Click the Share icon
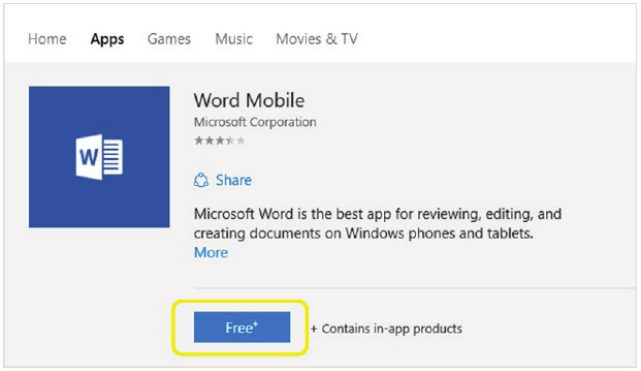The image size is (641, 371). 201,180
